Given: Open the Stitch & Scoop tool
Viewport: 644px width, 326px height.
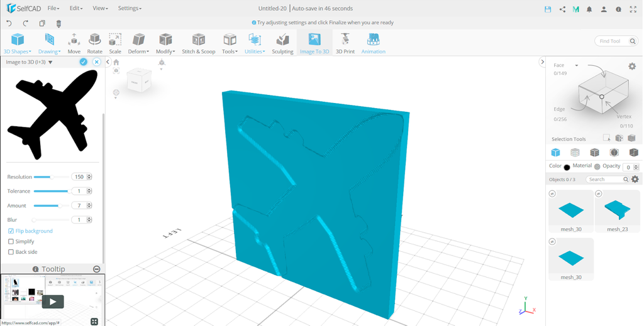Looking at the screenshot, I should coord(198,43).
